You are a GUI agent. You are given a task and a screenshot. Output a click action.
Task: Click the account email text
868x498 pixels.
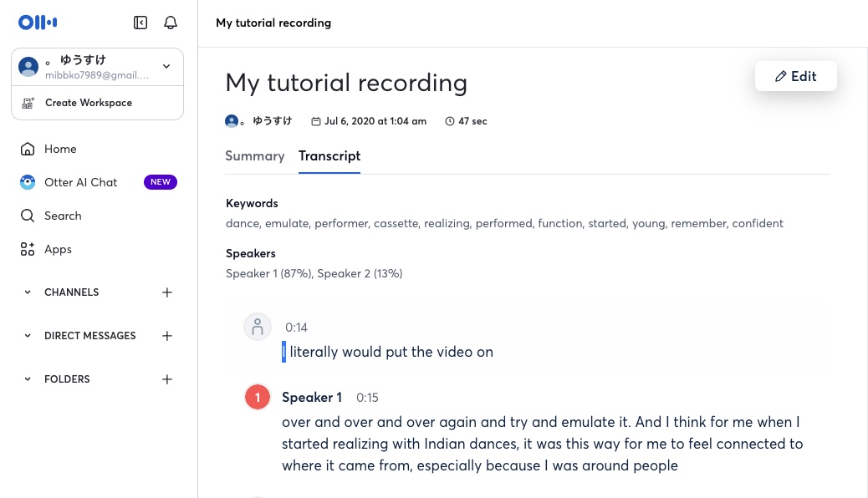pyautogui.click(x=97, y=75)
